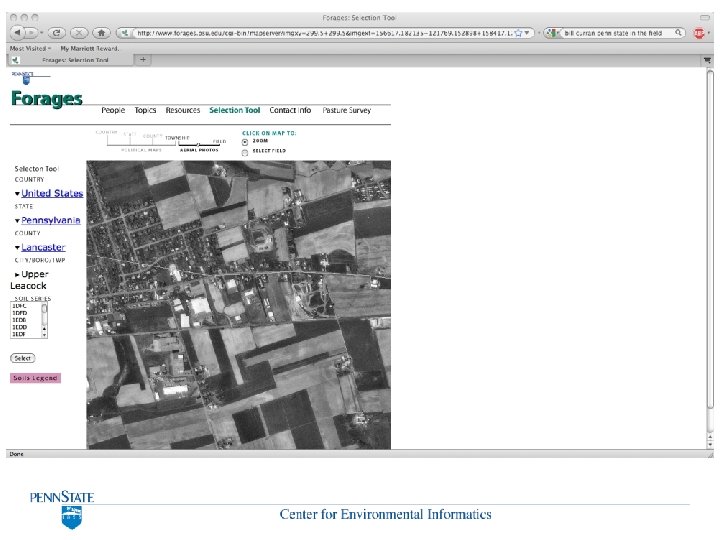The width and height of the screenshot is (720, 540).
Task: Click the Soil Series list up arrow
Action: [x=44, y=329]
